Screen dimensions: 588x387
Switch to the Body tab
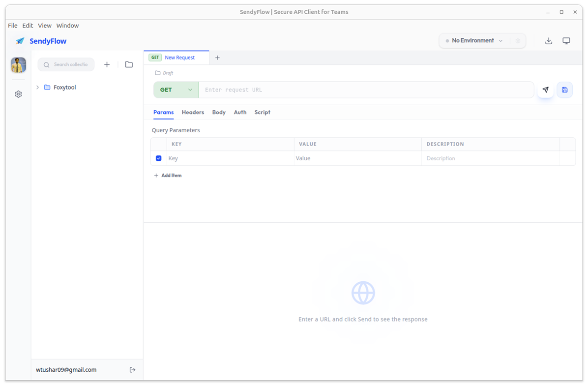pyautogui.click(x=219, y=112)
